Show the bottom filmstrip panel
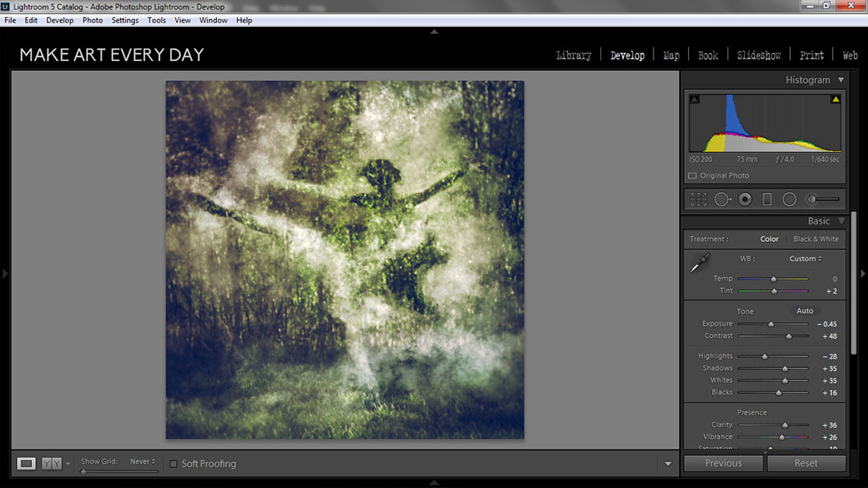 pyautogui.click(x=434, y=483)
